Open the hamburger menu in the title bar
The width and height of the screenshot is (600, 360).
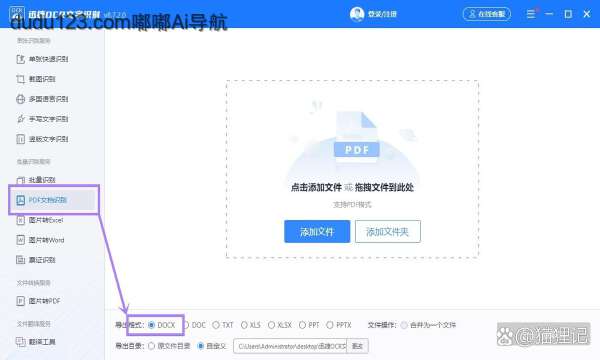(530, 14)
